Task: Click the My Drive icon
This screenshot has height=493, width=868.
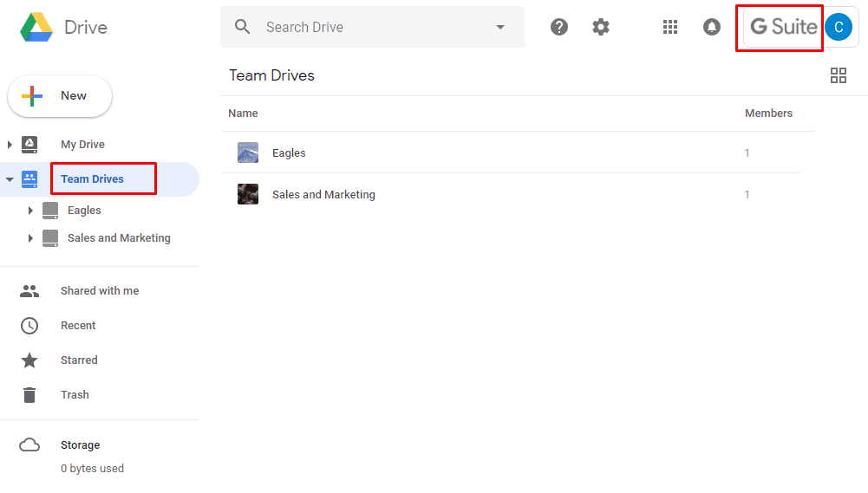Action: pos(29,145)
